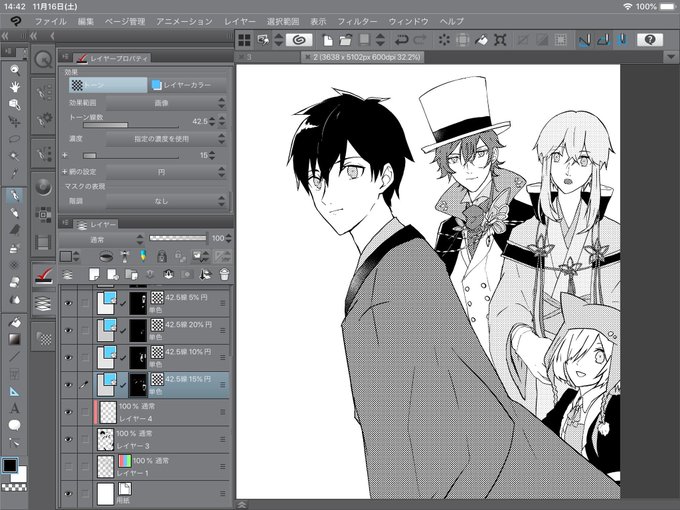680x510 pixels.
Task: Open 濃度 dropdown 指定の濃度を使用
Action: click(x=166, y=139)
